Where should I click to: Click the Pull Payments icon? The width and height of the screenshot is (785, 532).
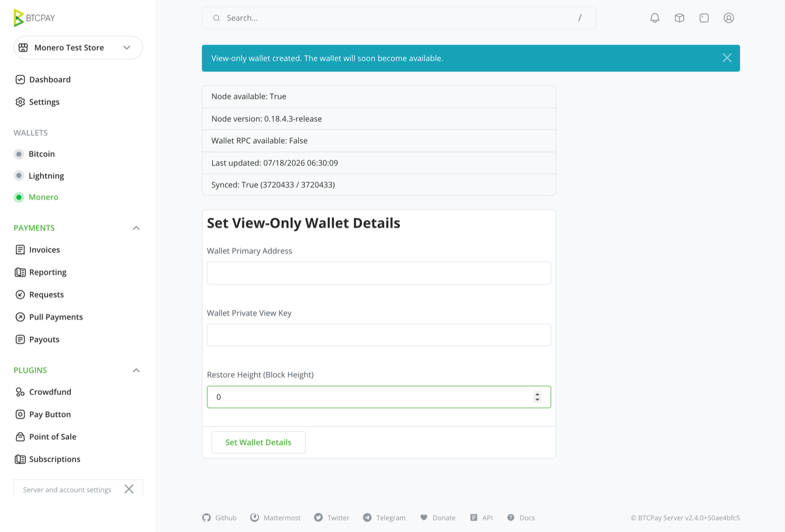click(20, 317)
